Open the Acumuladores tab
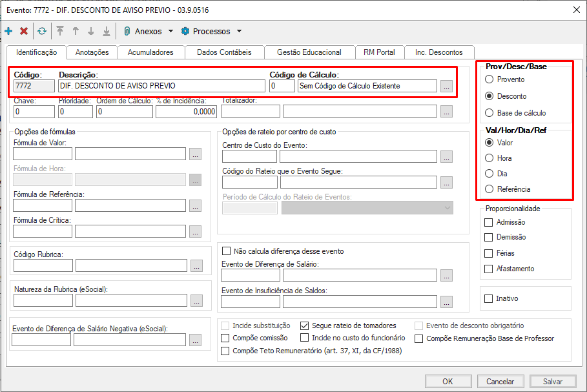Image resolution: width=587 pixels, height=392 pixels. coord(150,52)
